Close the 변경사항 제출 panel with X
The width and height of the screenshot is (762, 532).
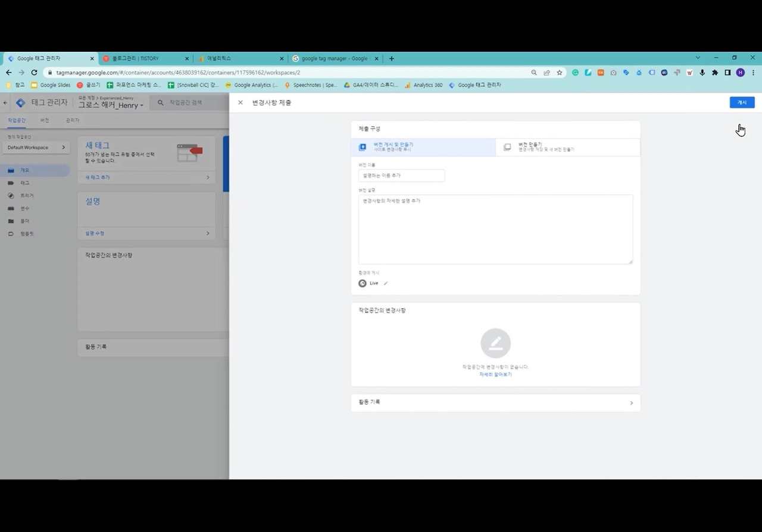(x=241, y=102)
